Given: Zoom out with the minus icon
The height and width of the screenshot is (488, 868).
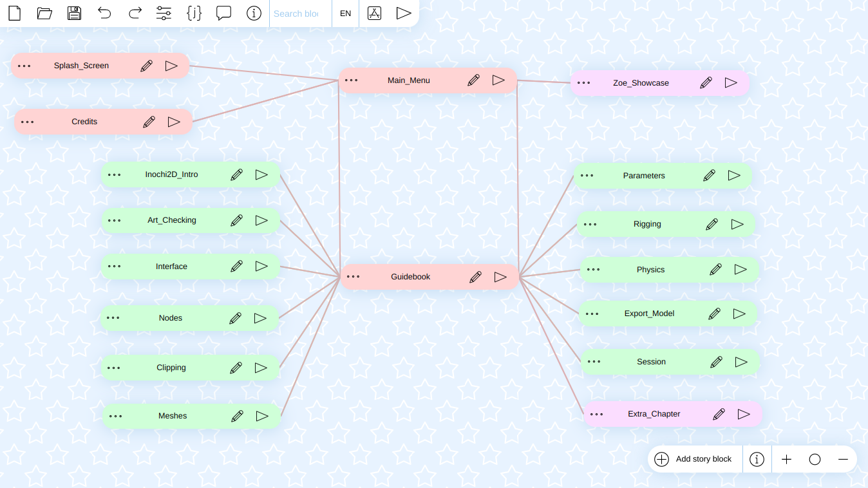Looking at the screenshot, I should [x=843, y=459].
